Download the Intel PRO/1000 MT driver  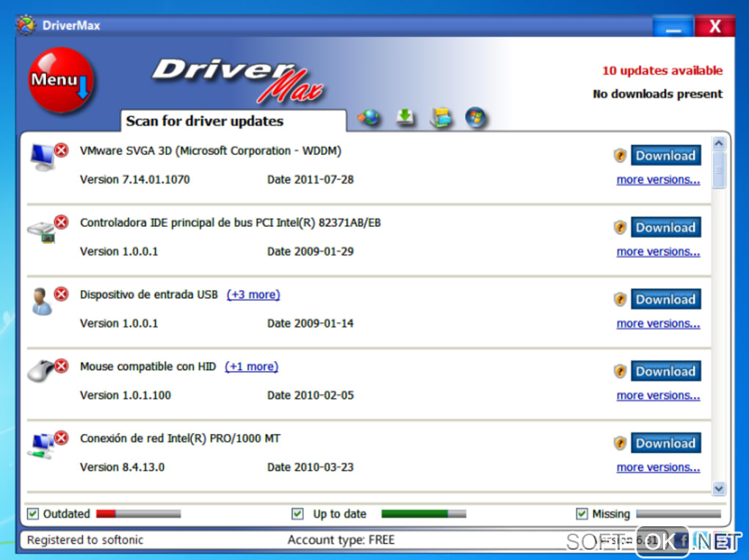(666, 443)
